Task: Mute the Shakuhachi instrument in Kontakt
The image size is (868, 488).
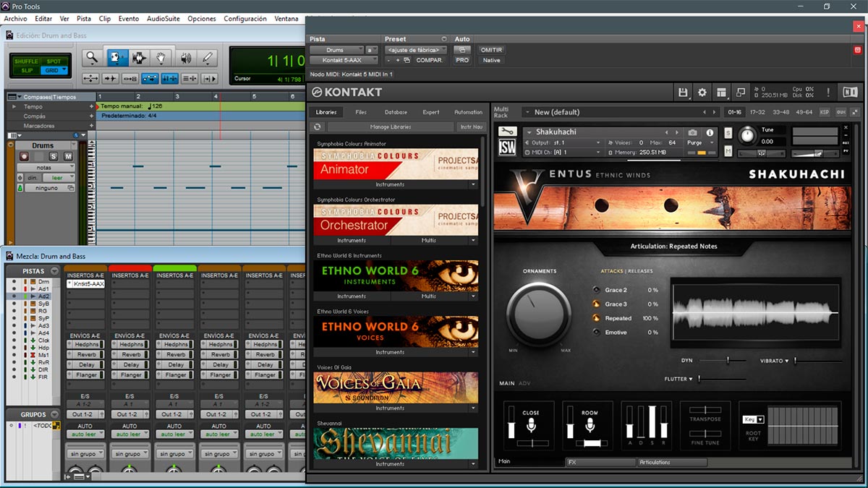Action: pyautogui.click(x=728, y=150)
